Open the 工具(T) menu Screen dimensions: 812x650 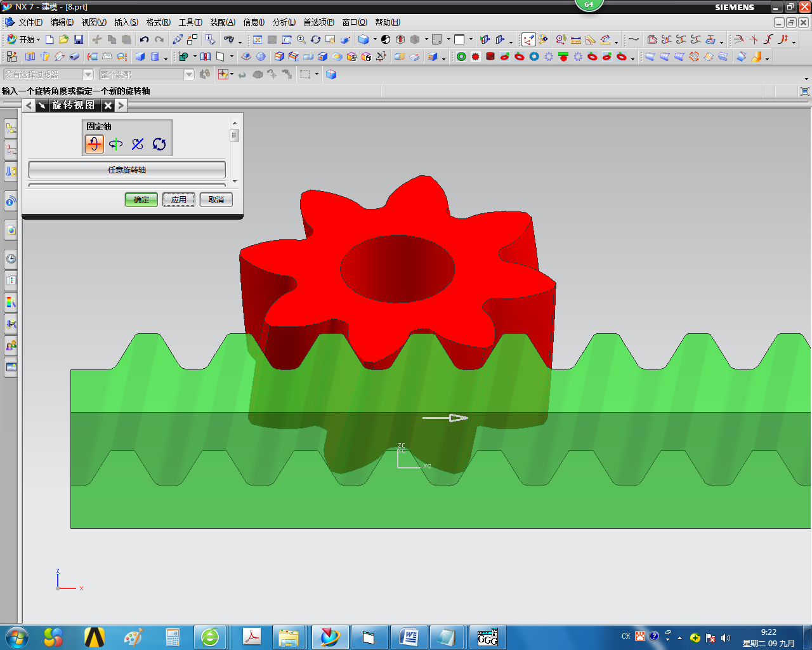pos(190,22)
